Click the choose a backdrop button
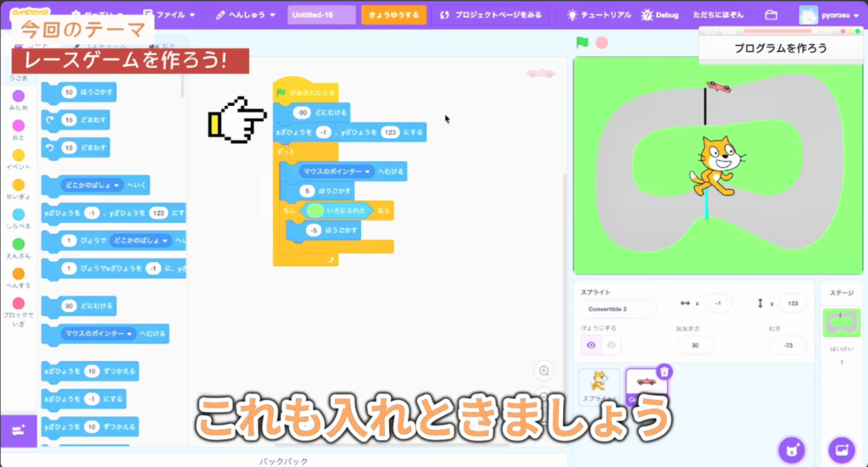 tap(842, 448)
